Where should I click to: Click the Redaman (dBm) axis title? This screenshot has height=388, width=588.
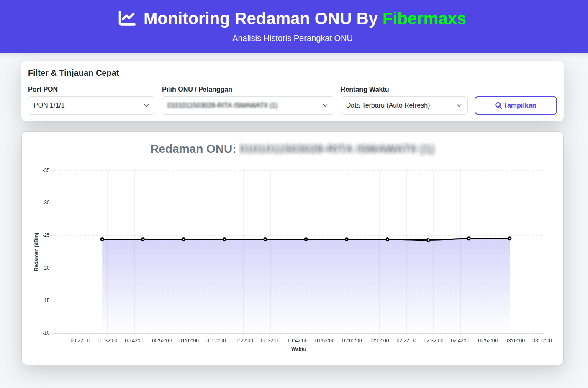(36, 252)
